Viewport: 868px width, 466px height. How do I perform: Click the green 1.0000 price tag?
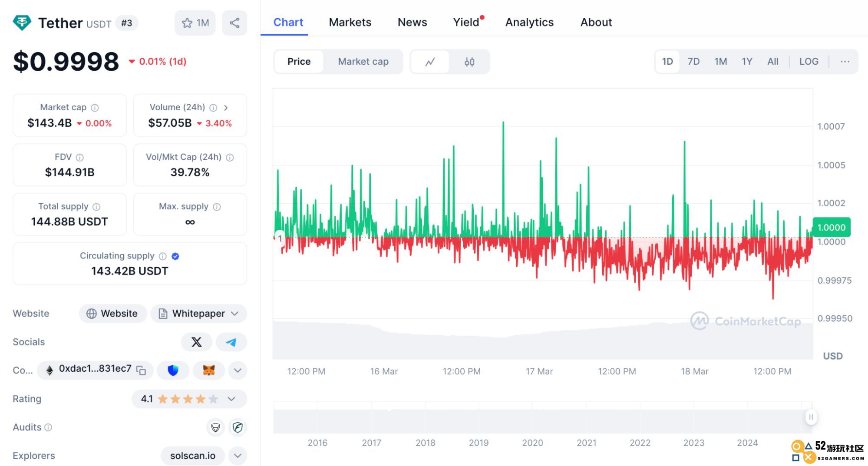pos(831,227)
